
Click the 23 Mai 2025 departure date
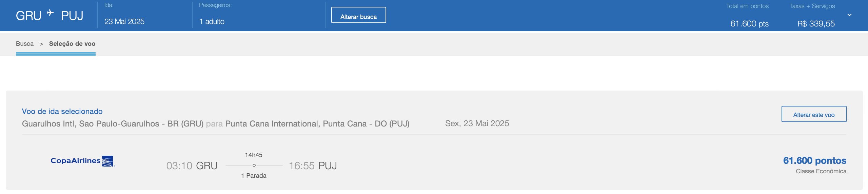point(124,22)
